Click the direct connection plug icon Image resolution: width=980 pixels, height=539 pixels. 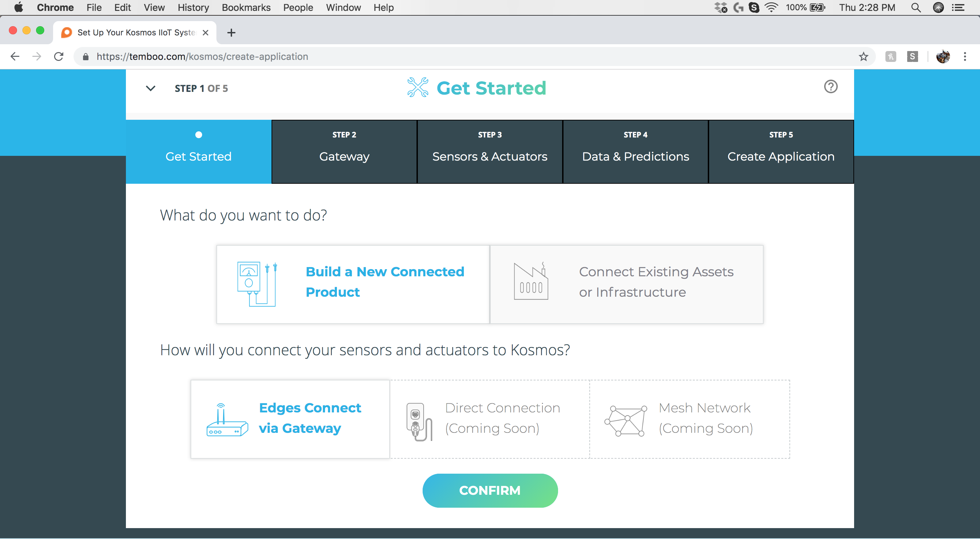pos(419,422)
